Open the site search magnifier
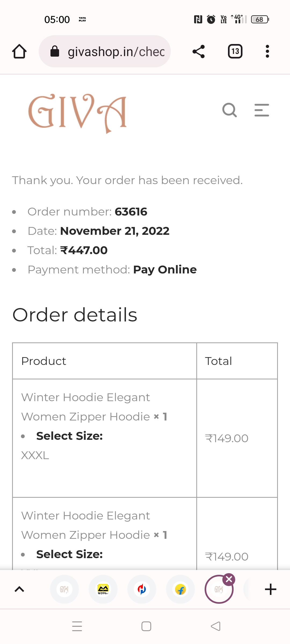This screenshot has width=290, height=644. (230, 110)
